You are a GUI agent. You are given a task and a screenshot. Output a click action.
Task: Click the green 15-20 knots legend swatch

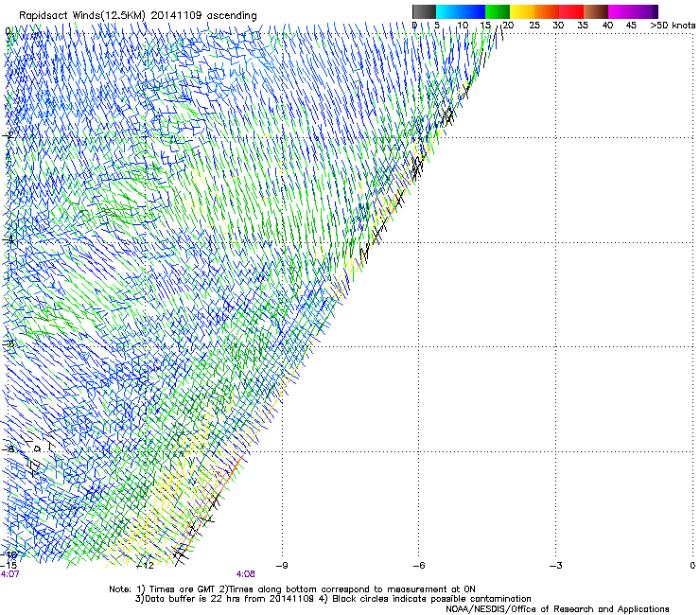click(498, 11)
